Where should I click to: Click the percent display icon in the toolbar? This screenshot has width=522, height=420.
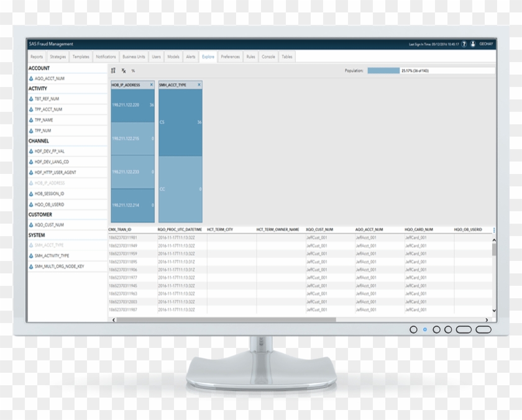click(x=132, y=71)
